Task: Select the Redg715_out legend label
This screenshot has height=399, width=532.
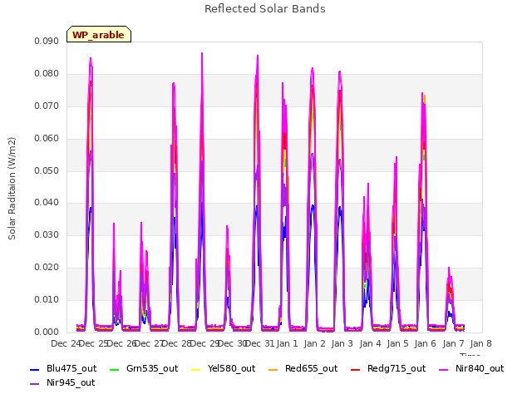Action: 397,368
